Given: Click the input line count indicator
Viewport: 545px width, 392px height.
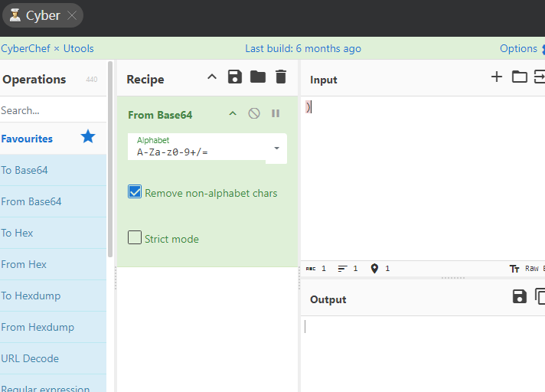Looking at the screenshot, I should pyautogui.click(x=348, y=268).
